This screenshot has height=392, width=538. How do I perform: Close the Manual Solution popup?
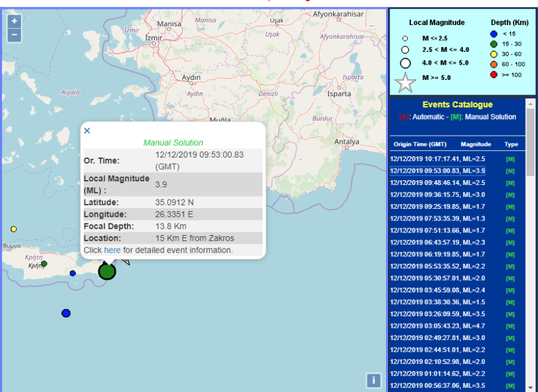pos(87,131)
